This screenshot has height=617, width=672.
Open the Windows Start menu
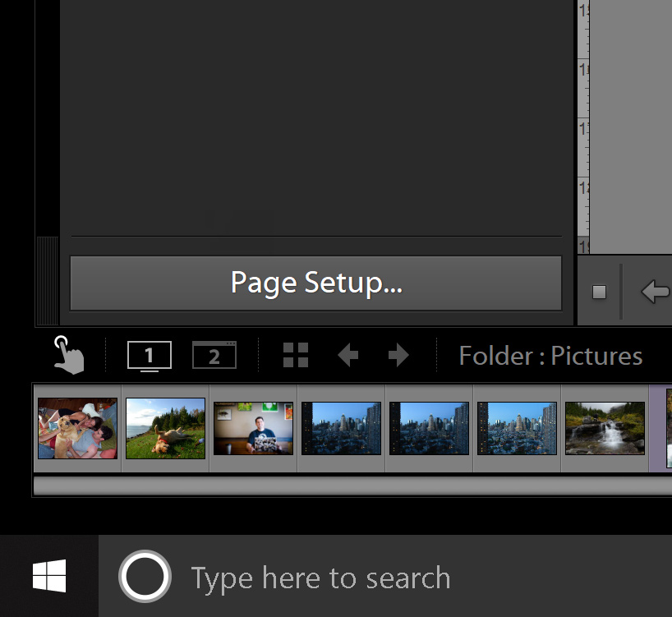(x=49, y=575)
